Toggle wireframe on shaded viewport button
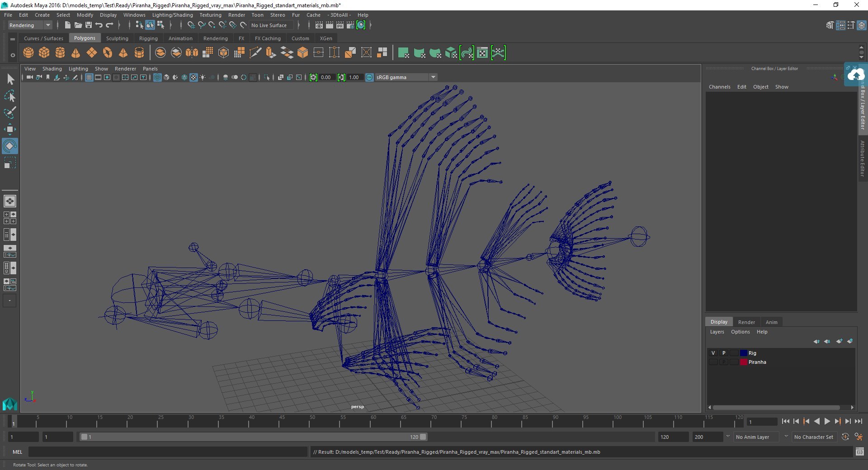 click(184, 77)
